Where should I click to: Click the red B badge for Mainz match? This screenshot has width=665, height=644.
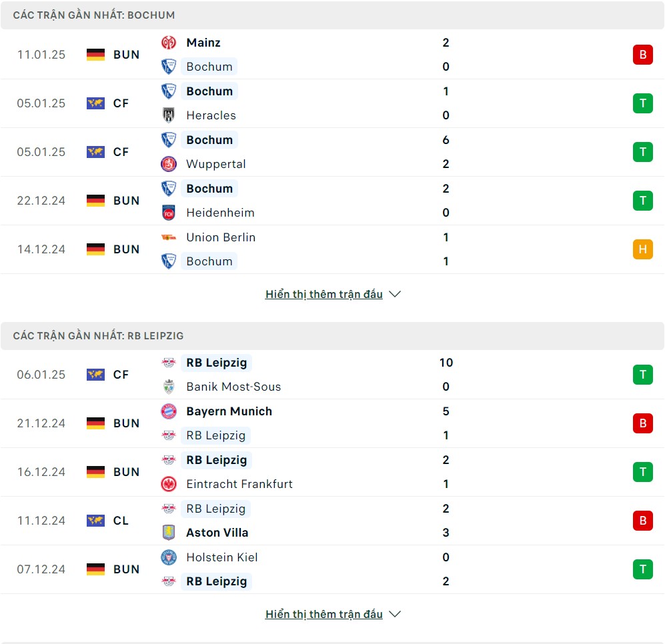click(643, 55)
